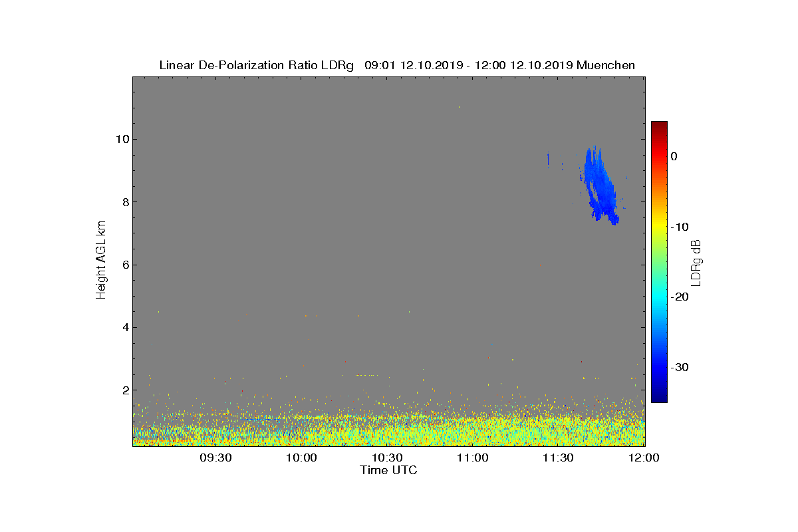Click the 11:00 time tick label

[473, 458]
